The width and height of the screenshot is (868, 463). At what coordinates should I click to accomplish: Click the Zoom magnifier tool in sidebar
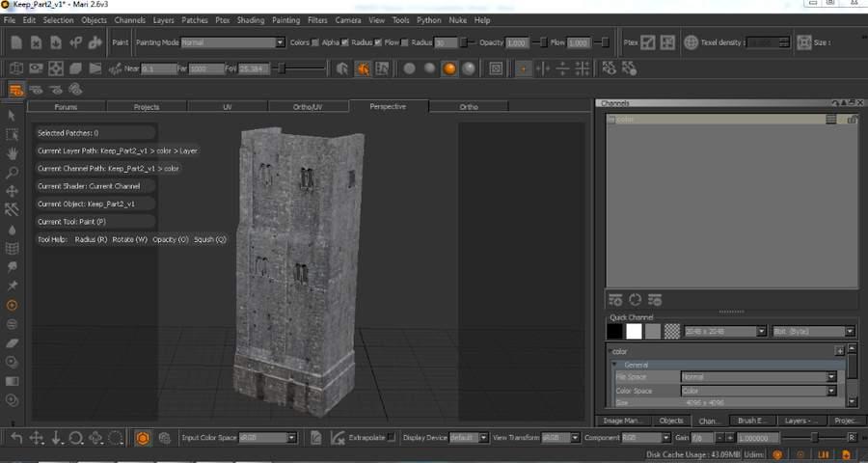point(12,173)
